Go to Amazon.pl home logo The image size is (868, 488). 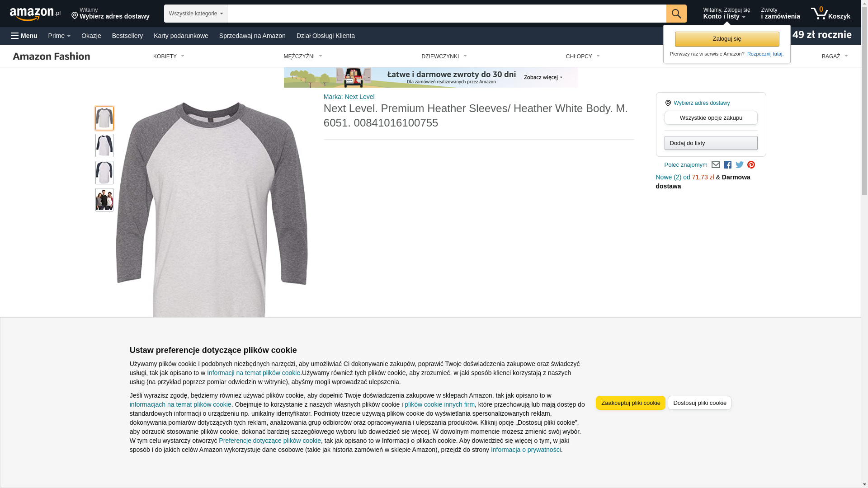[x=35, y=14]
